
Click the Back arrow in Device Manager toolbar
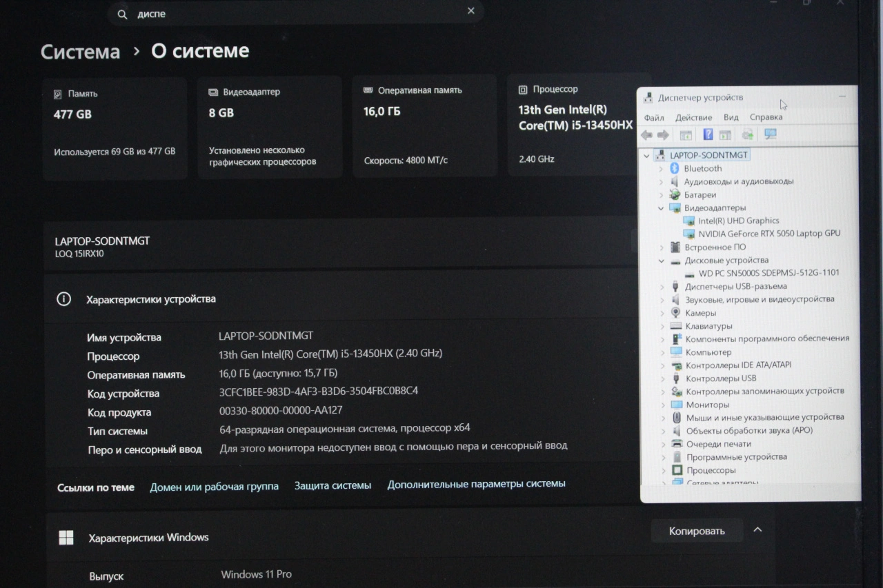coord(646,135)
